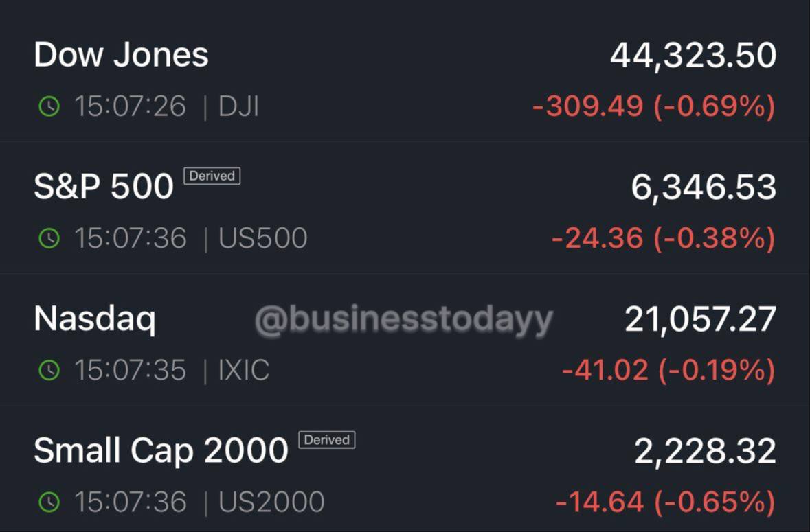Select the Small Cap 2000 index name

pyautogui.click(x=161, y=450)
